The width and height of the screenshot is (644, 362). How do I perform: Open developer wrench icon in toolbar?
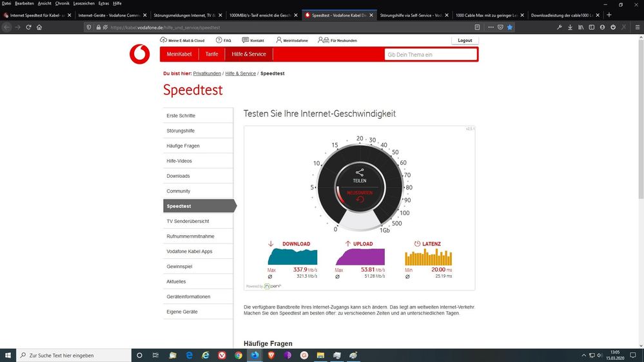point(560,27)
